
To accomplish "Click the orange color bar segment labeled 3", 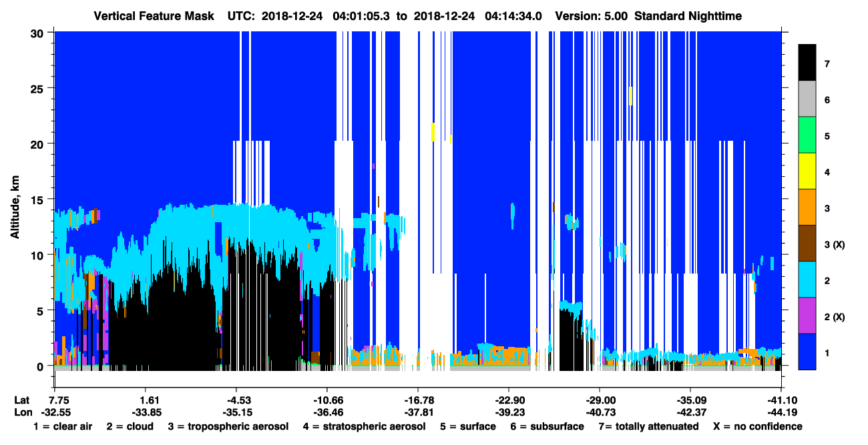I will coord(807,207).
